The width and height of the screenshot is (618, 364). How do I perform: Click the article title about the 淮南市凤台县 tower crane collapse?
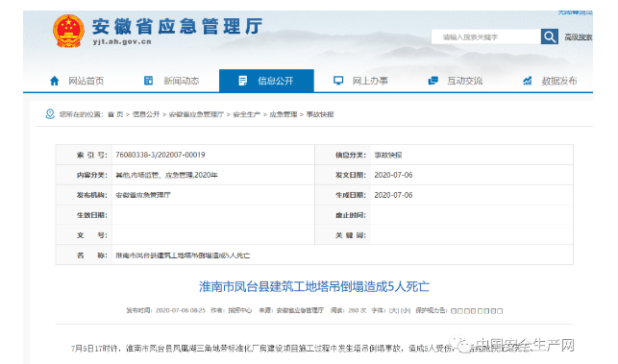click(x=314, y=286)
